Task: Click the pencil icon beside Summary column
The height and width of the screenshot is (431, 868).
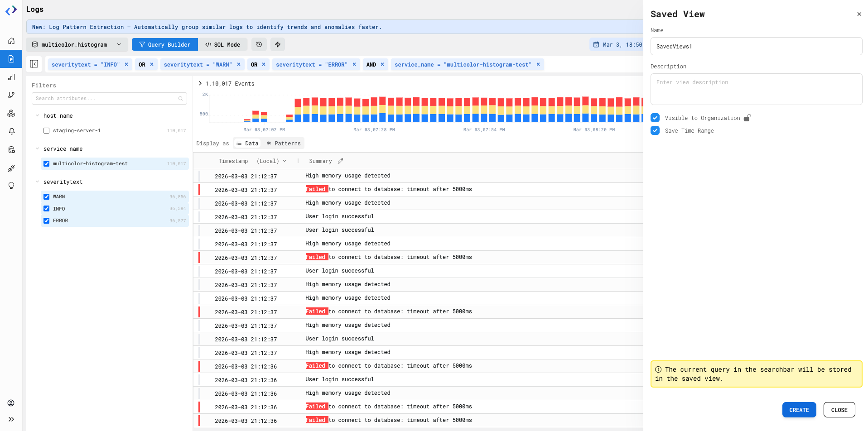Action: coord(340,161)
